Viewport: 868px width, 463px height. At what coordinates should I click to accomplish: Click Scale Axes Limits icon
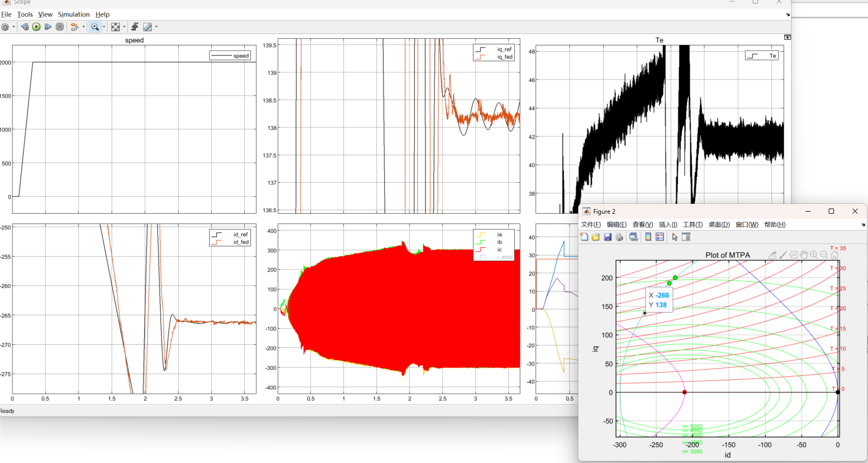[116, 27]
